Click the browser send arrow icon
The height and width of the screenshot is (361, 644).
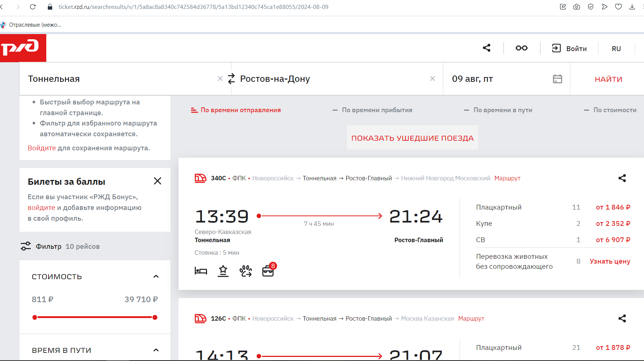point(604,7)
